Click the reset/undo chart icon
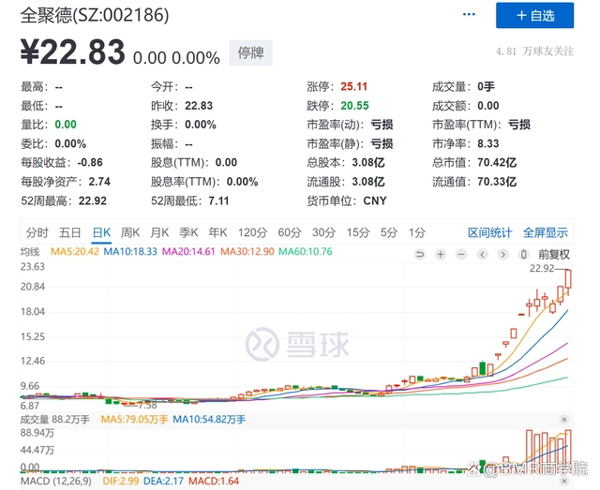600x490 pixels. pos(420,254)
